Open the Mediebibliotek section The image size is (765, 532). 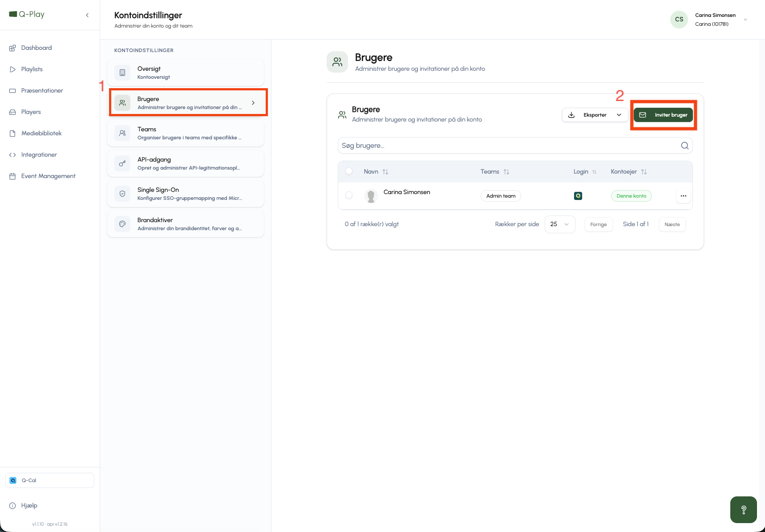(41, 133)
